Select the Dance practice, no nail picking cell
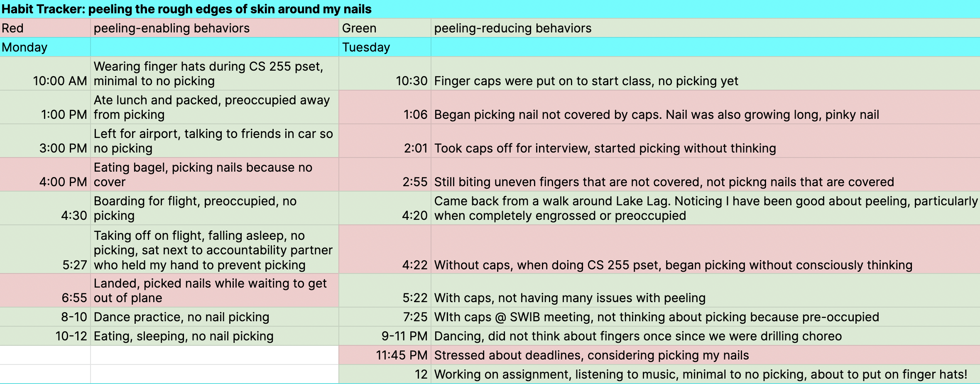Viewport: 980px width, 384px height. click(x=215, y=317)
